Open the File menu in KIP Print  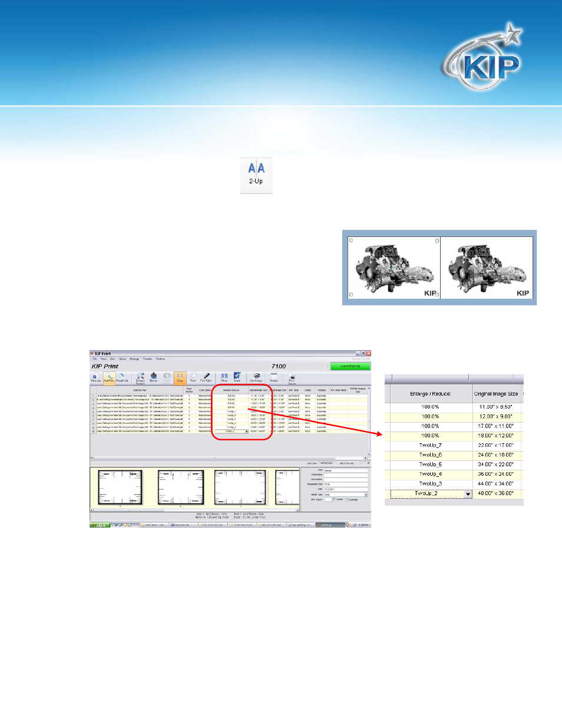[94, 359]
